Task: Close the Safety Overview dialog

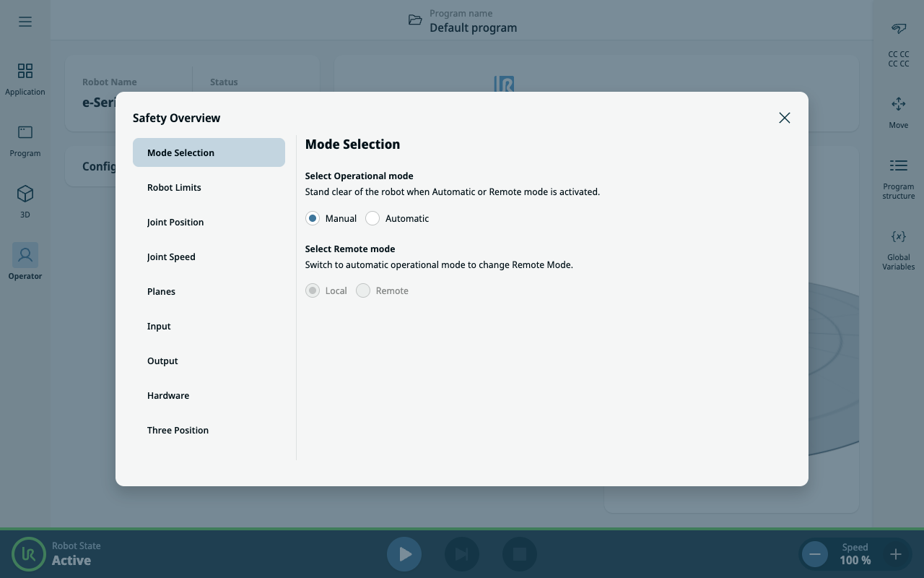Action: [785, 118]
